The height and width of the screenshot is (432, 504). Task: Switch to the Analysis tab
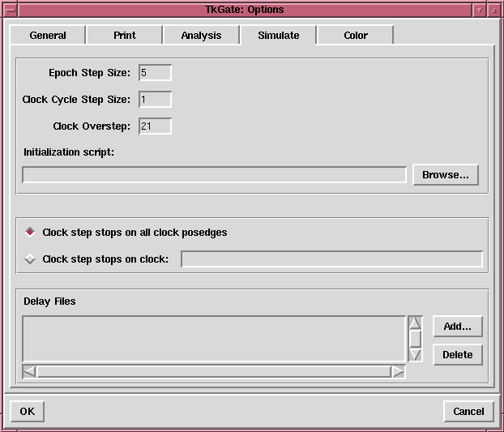201,36
